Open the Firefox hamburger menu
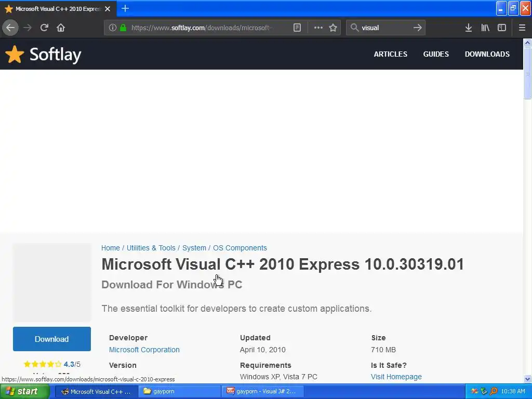This screenshot has width=532, height=399. point(522,28)
